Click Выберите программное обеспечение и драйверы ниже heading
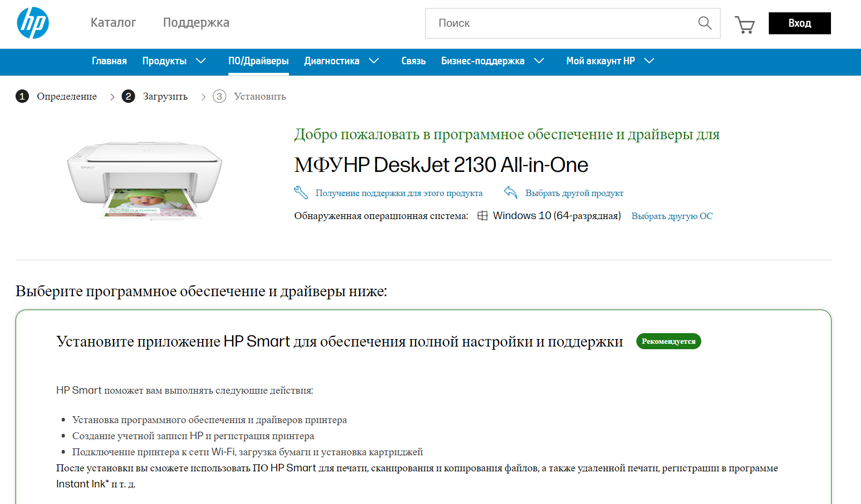The width and height of the screenshot is (861, 504). 201,291
